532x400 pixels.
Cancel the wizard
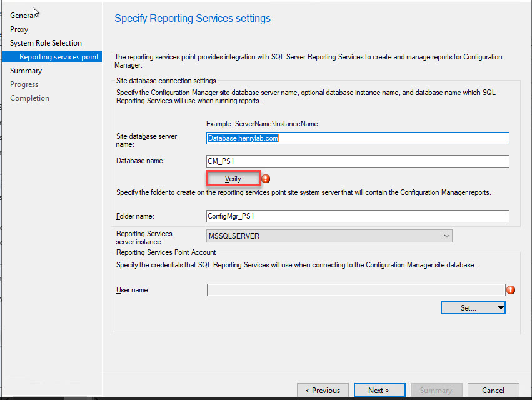(x=493, y=391)
